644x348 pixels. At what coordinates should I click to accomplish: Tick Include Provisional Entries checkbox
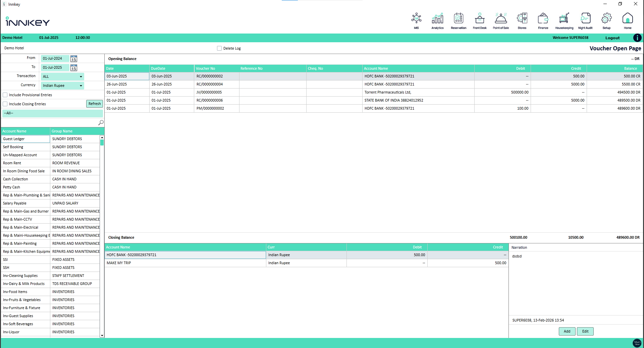(5, 95)
